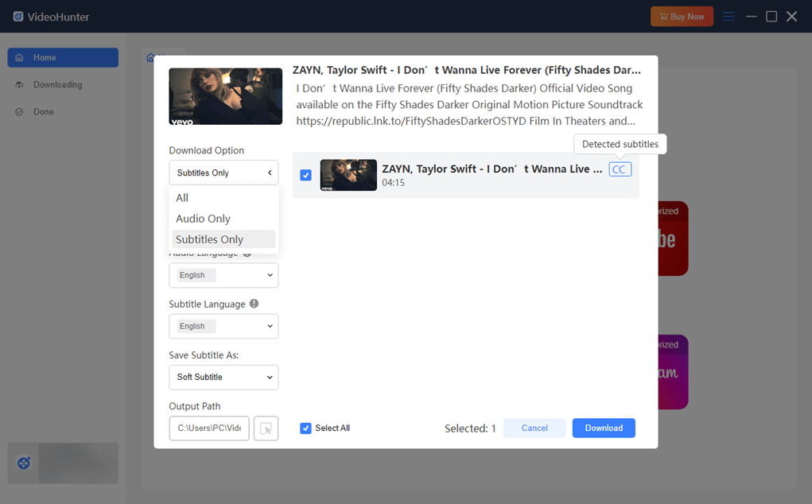
Task: Open the Subtitle Language dropdown
Action: pyautogui.click(x=223, y=327)
